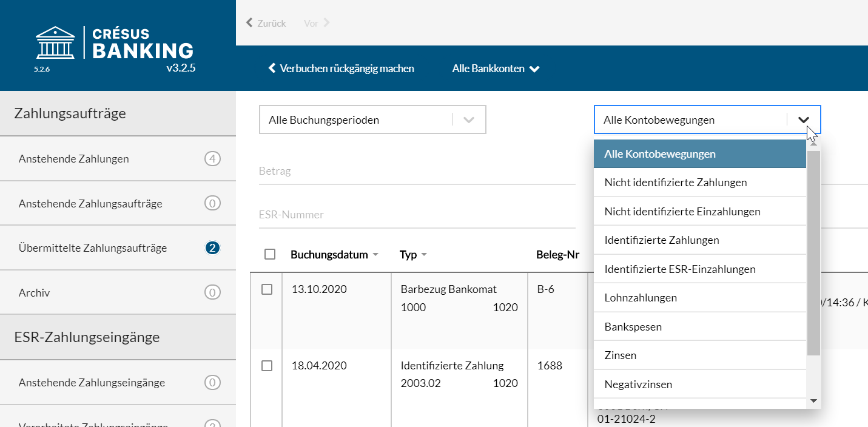Click the dropdown list scroll-down arrow

(x=813, y=401)
